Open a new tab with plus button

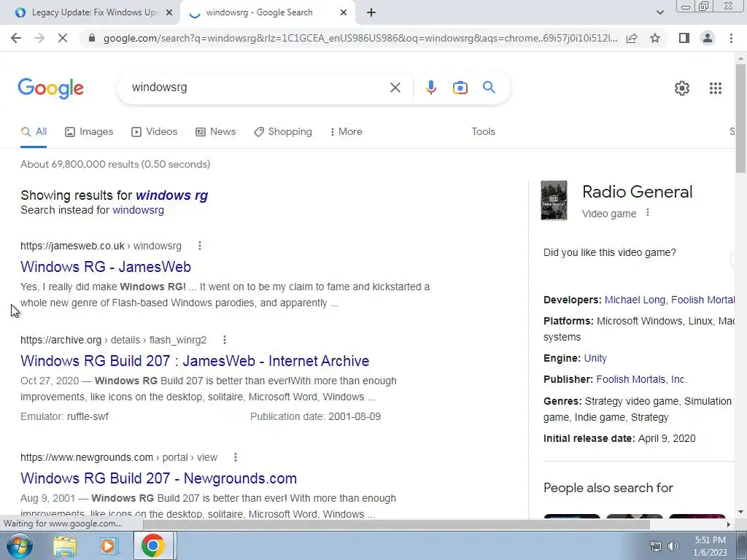point(371,13)
